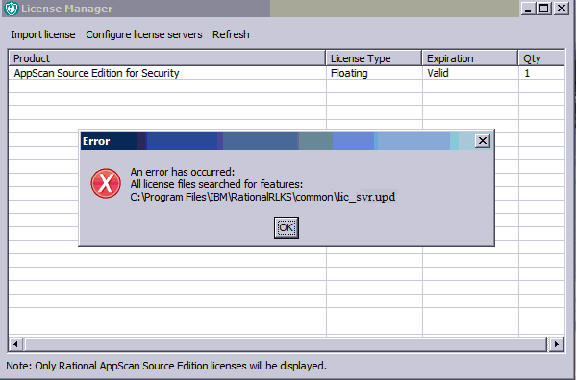Click the Qty column header

541,58
